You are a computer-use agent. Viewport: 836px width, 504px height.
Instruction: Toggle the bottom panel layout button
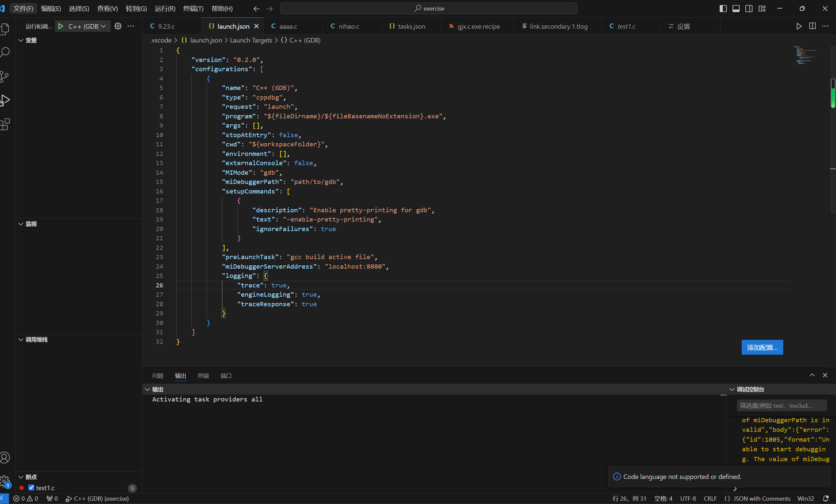[735, 9]
